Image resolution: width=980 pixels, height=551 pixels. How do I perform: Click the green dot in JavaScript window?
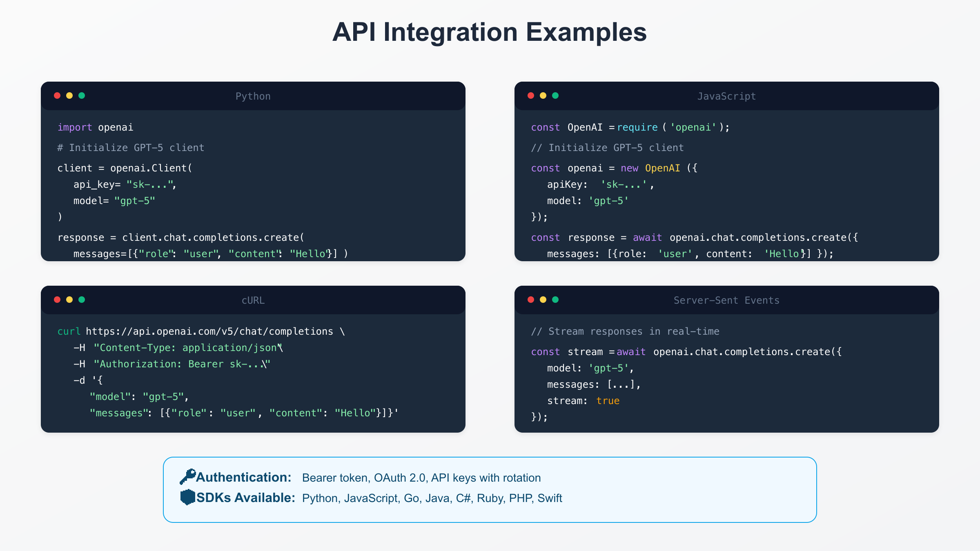555,96
